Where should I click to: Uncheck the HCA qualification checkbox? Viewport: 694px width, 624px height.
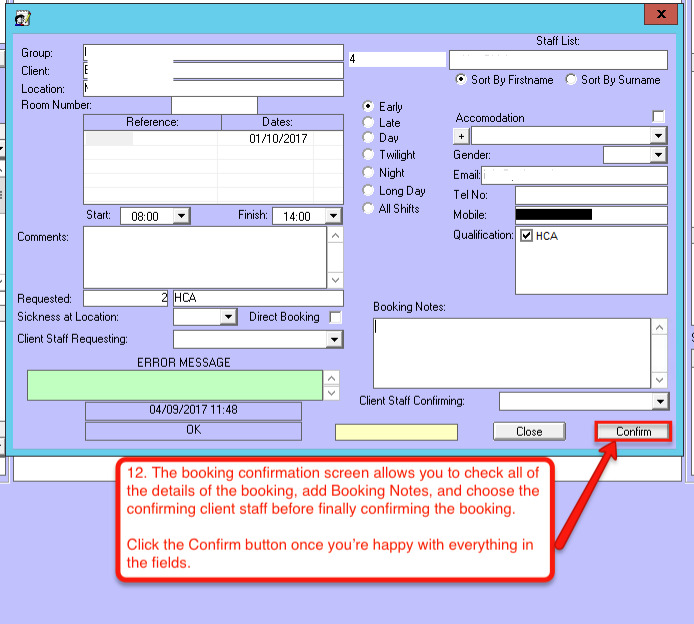(x=526, y=236)
